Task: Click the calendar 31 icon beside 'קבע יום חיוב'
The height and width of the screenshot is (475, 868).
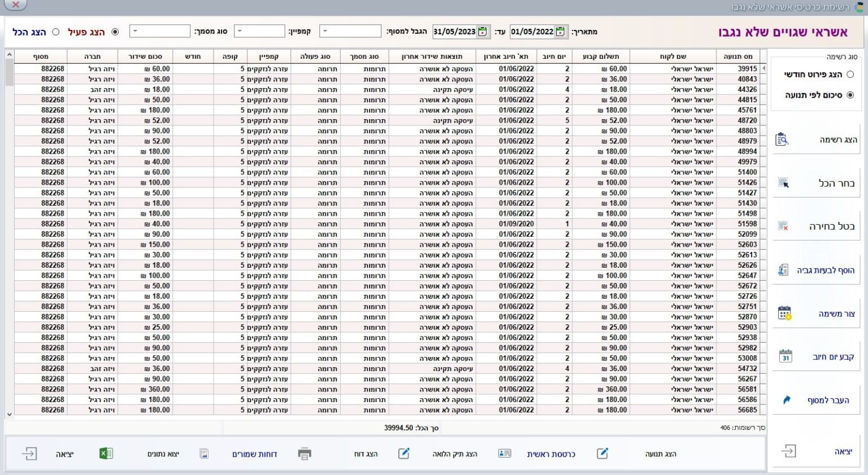Action: (x=785, y=356)
